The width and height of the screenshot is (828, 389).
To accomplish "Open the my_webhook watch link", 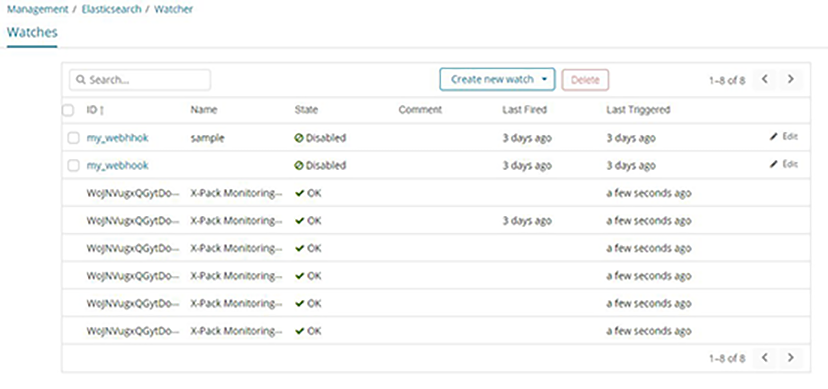I will tap(117, 165).
